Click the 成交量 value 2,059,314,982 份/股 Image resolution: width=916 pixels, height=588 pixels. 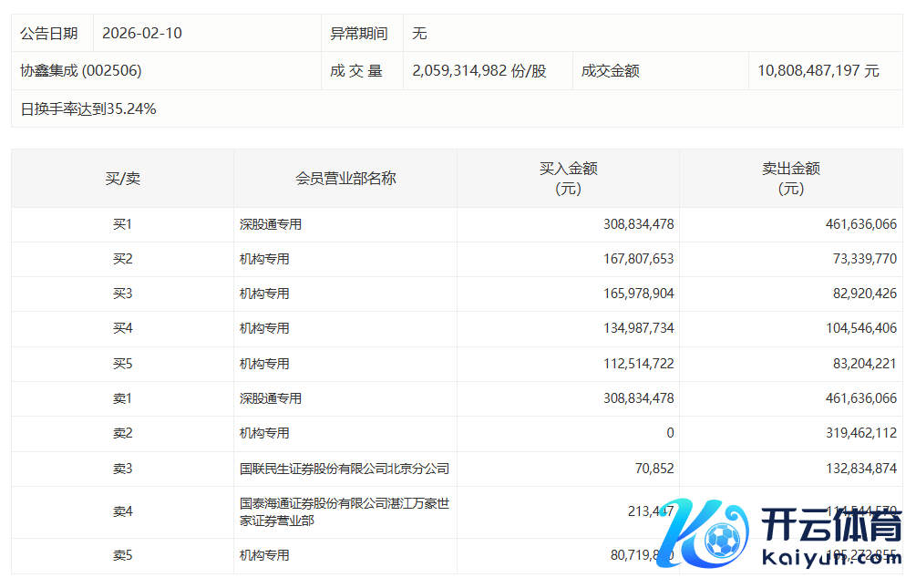tap(479, 70)
